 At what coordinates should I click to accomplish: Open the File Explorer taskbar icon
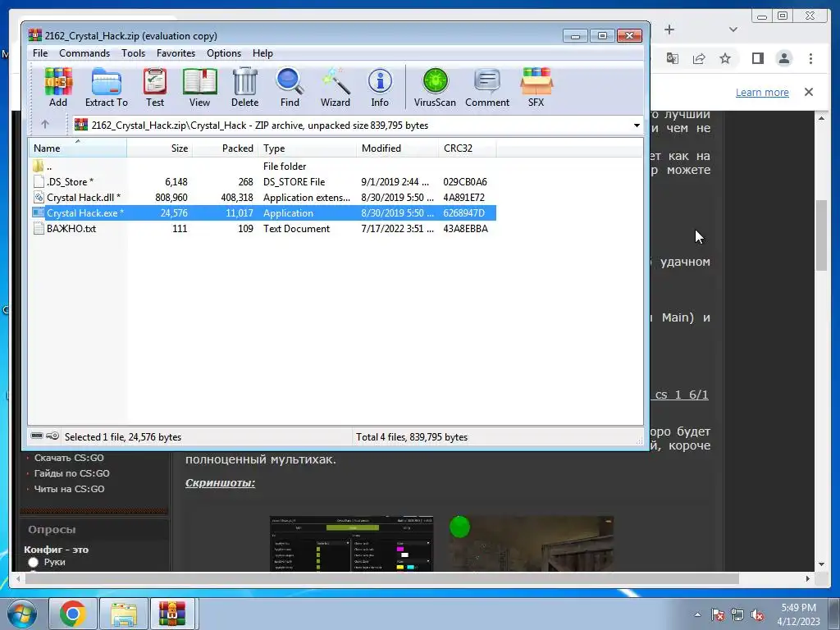123,614
